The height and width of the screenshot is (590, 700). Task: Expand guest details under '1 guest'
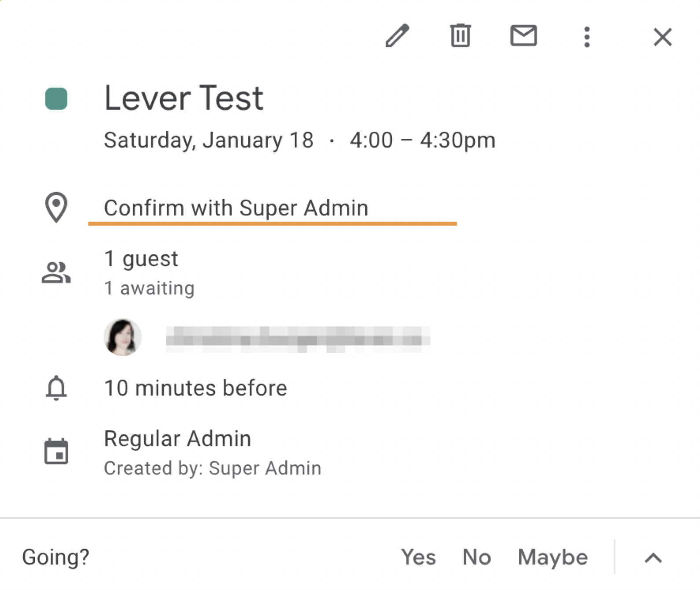141,258
